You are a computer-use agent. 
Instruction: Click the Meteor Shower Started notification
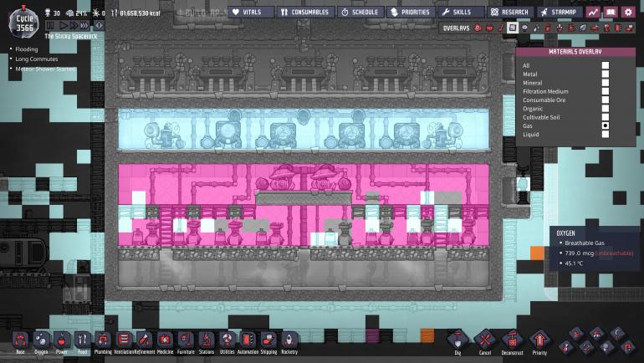tap(45, 69)
